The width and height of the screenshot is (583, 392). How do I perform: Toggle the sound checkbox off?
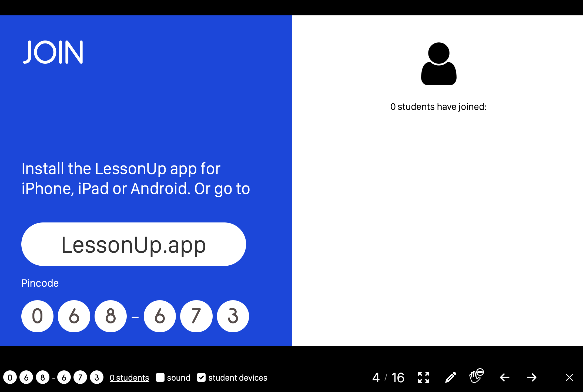160,378
